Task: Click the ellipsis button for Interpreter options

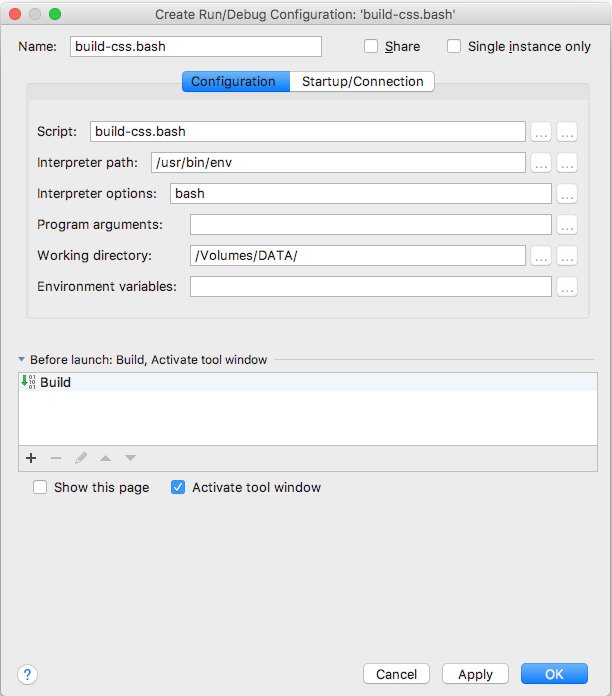Action: (x=567, y=194)
